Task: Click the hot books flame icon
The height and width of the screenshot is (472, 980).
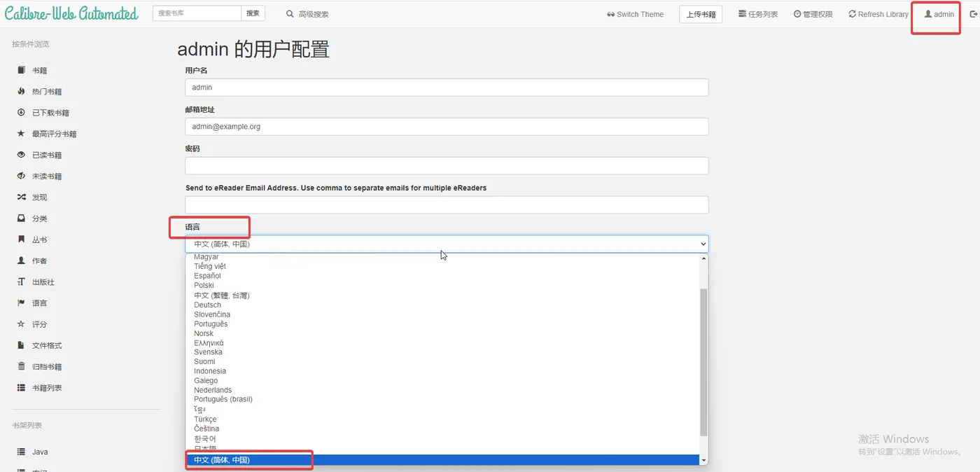Action: (x=21, y=91)
